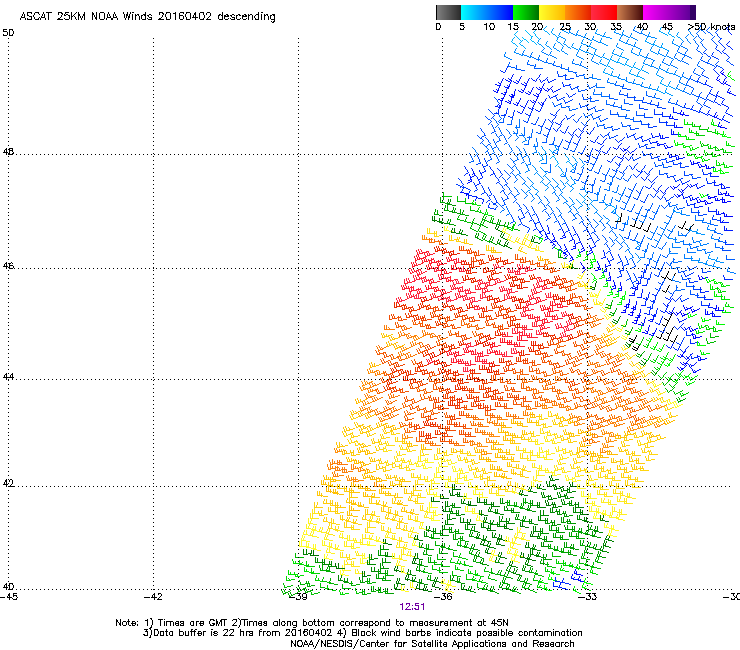This screenshot has width=740, height=650.
Task: Click latitude label '46' on the axis
Action: pos(8,266)
